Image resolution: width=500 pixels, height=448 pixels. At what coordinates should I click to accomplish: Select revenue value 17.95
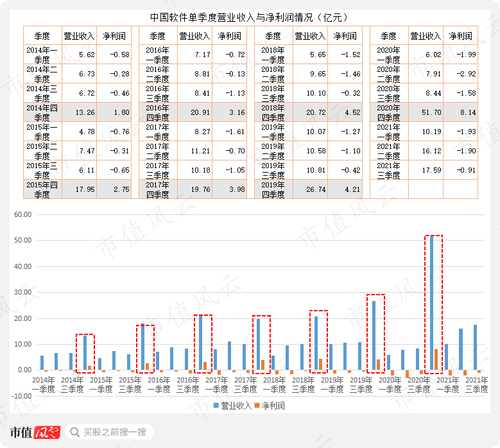tap(85, 189)
